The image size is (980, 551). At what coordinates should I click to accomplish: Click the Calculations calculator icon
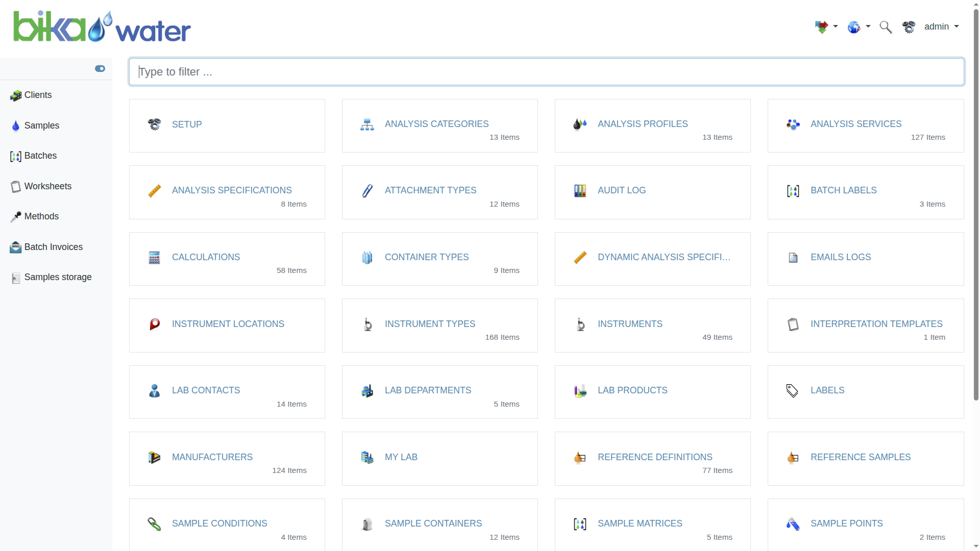point(154,258)
